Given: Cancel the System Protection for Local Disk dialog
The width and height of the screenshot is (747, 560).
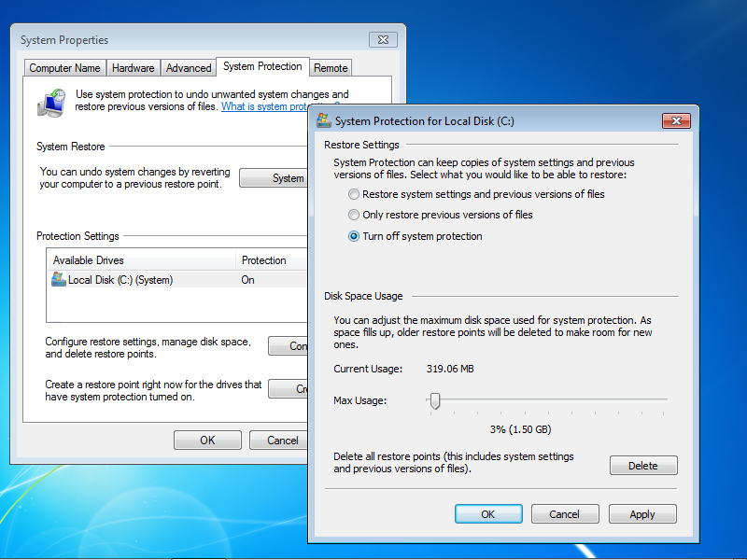Looking at the screenshot, I should [565, 514].
